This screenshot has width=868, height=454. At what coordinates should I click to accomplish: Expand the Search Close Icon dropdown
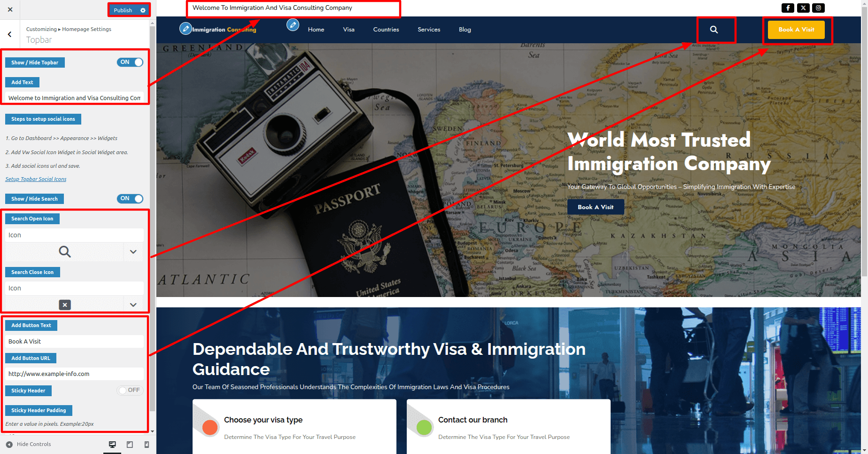pyautogui.click(x=133, y=305)
